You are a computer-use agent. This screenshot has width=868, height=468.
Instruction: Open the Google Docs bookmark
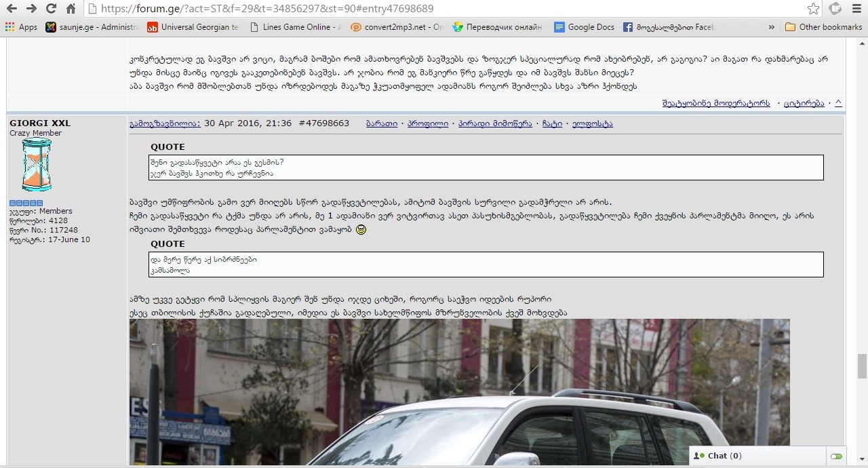[x=585, y=27]
